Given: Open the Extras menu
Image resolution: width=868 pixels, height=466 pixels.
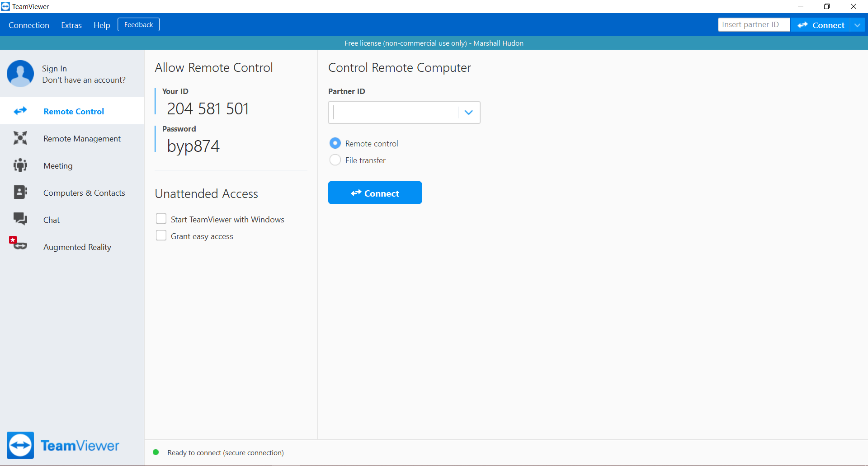Looking at the screenshot, I should point(71,25).
